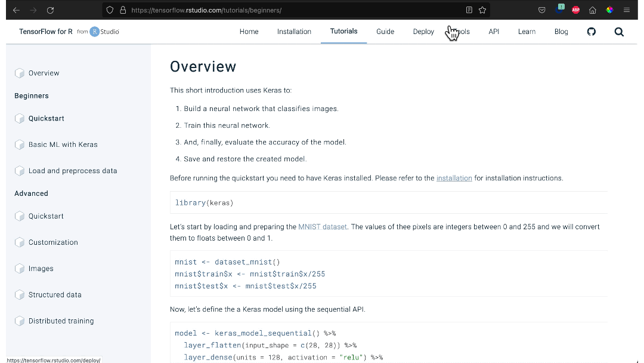Open the site search magnifier

(x=619, y=32)
